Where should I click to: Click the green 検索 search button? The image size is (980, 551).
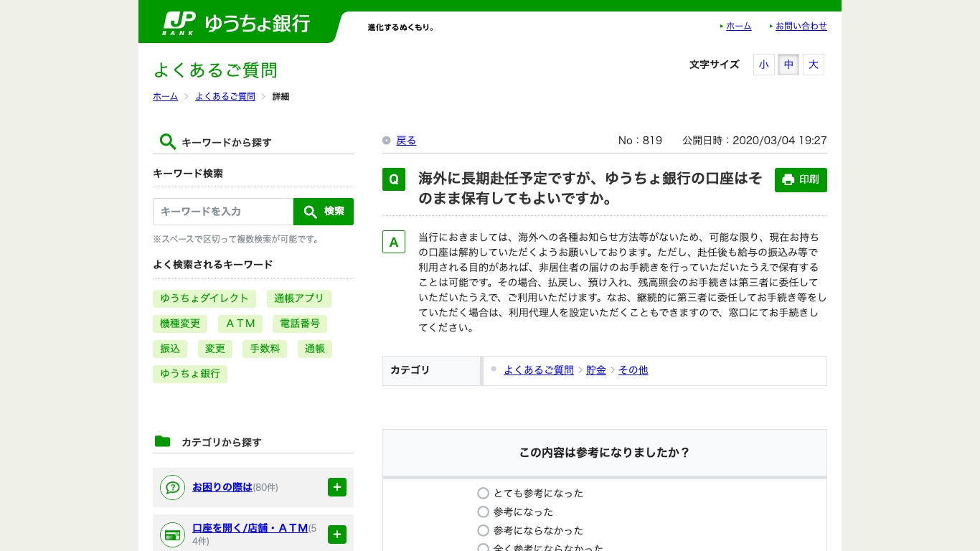point(324,212)
